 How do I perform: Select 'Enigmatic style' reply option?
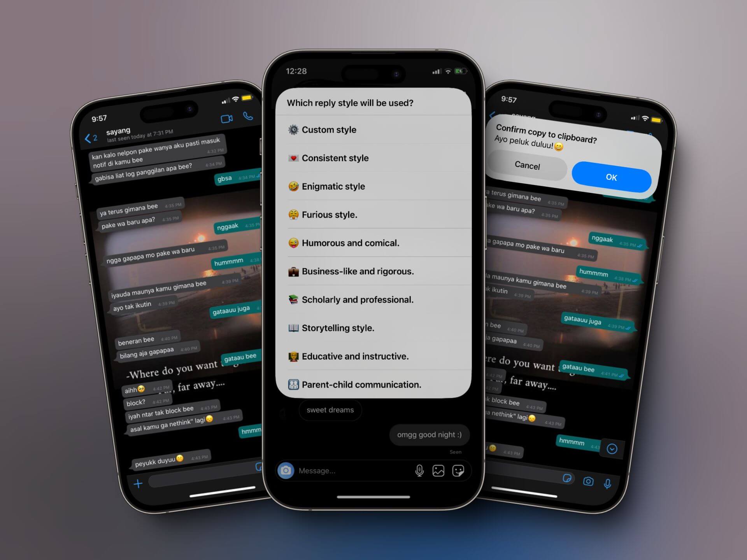[x=374, y=186]
